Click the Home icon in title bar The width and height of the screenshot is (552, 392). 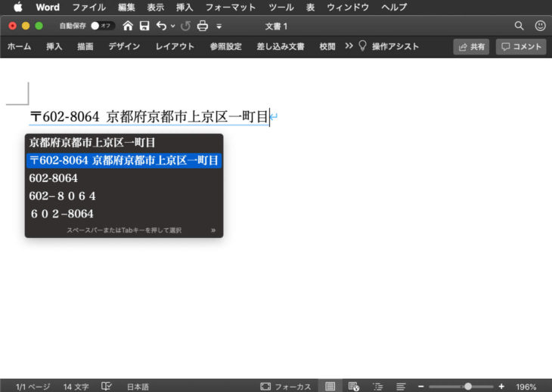[128, 26]
